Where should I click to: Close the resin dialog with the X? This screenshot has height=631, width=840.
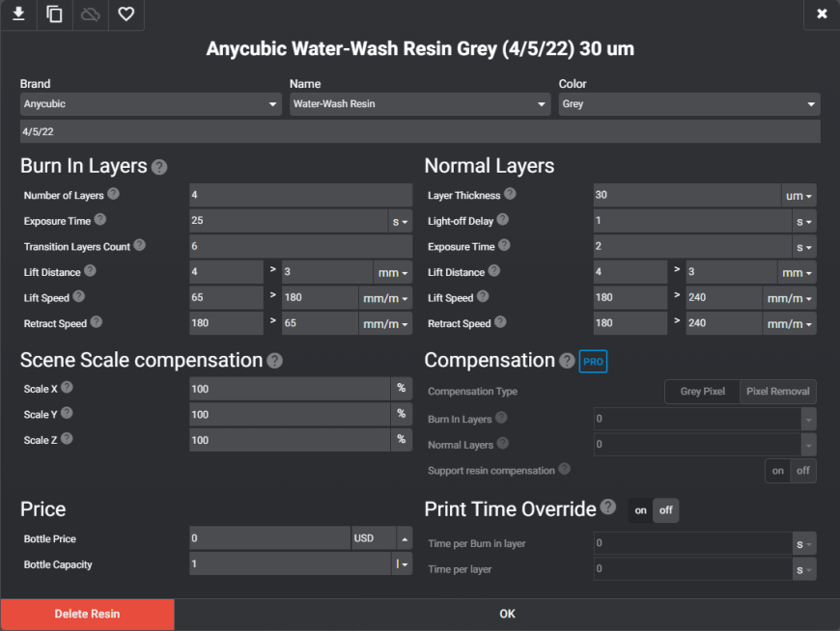click(x=822, y=14)
